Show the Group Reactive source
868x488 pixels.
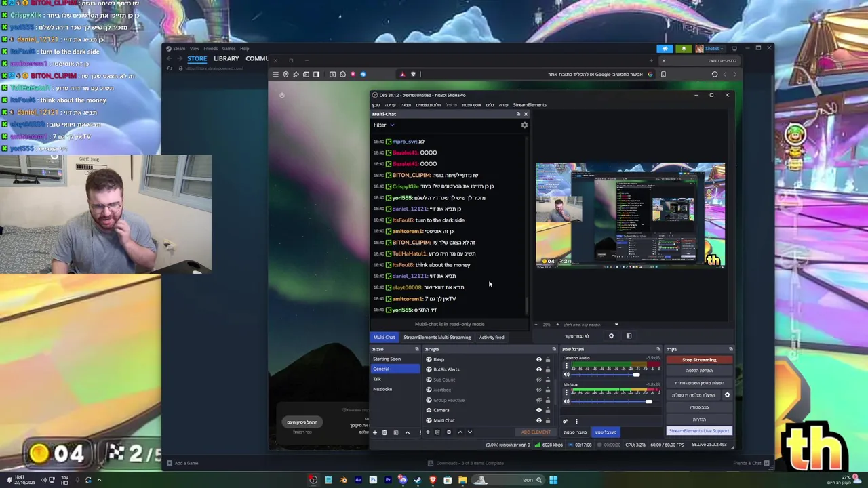[x=539, y=400]
